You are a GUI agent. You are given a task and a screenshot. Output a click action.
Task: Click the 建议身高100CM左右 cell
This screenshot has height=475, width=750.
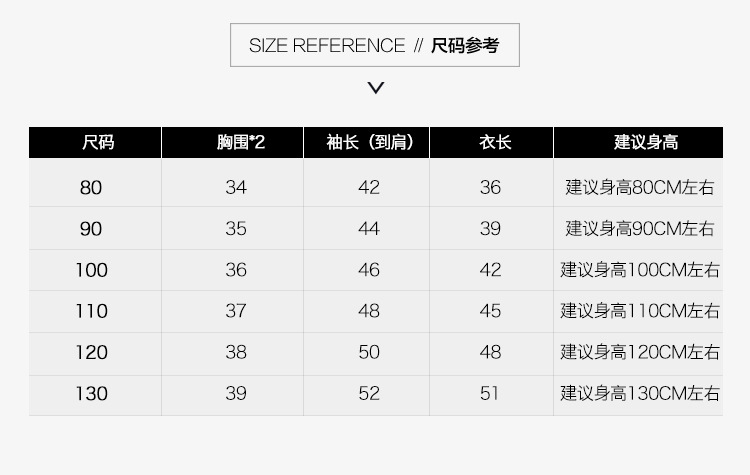(x=640, y=270)
